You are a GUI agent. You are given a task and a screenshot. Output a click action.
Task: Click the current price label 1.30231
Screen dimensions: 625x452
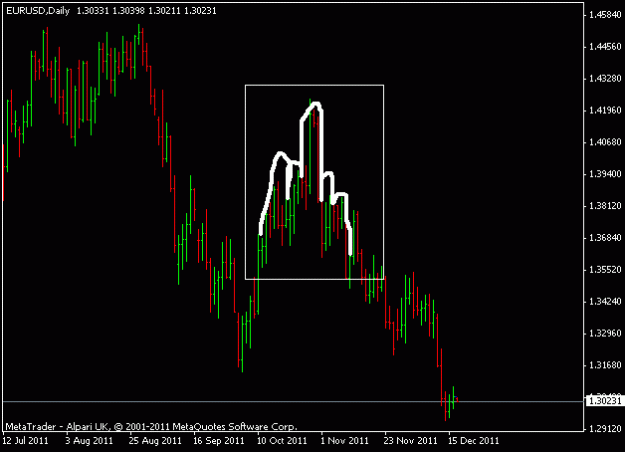click(605, 400)
